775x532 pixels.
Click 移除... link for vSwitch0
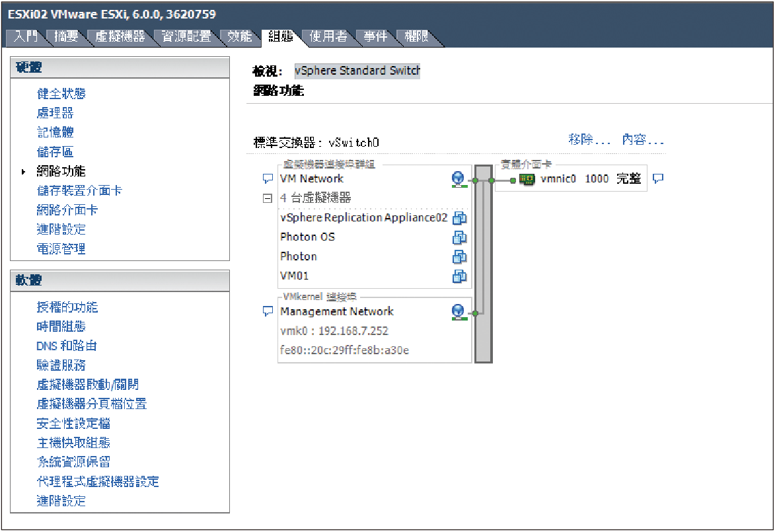point(589,140)
